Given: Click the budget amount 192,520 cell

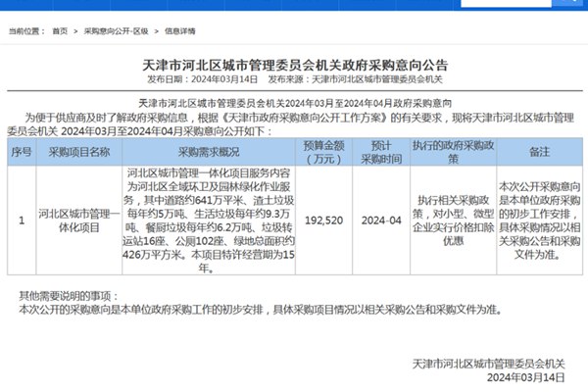Looking at the screenshot, I should [321, 220].
